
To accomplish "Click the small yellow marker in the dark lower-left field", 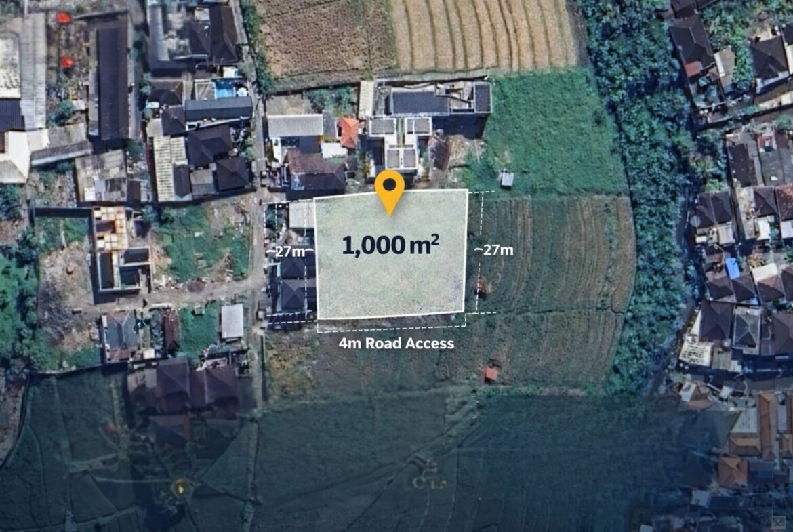I will (179, 487).
